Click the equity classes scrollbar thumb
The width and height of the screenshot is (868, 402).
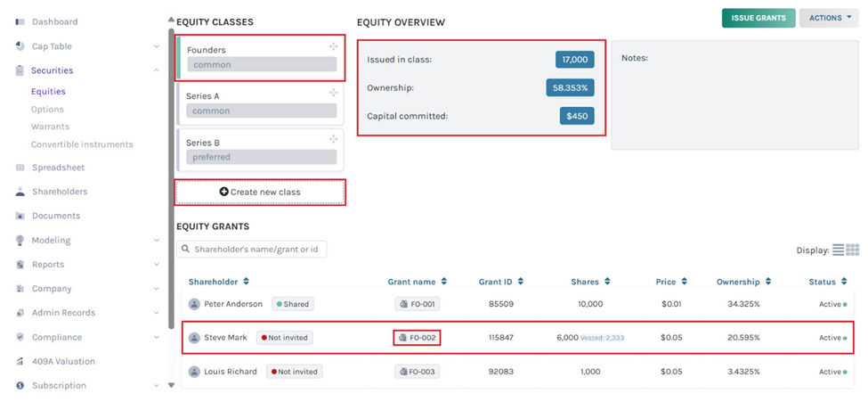click(171, 177)
